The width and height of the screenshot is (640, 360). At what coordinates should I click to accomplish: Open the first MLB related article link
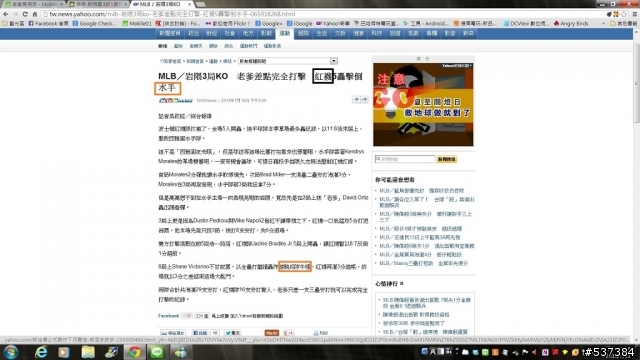point(422,191)
